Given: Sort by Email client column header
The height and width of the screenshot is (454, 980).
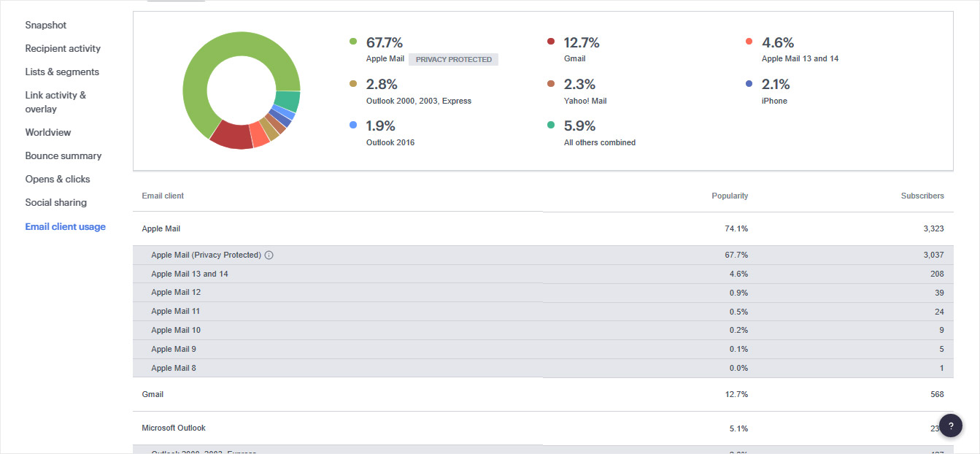Looking at the screenshot, I should (163, 196).
